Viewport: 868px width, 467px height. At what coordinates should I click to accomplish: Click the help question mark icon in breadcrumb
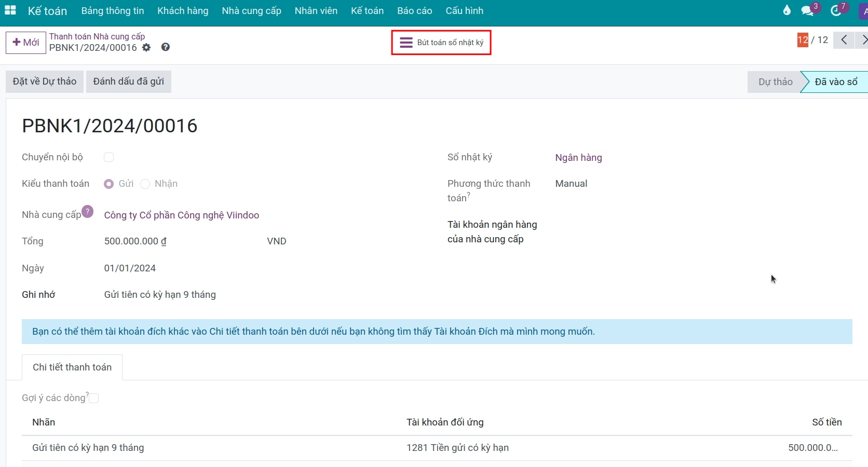(166, 47)
